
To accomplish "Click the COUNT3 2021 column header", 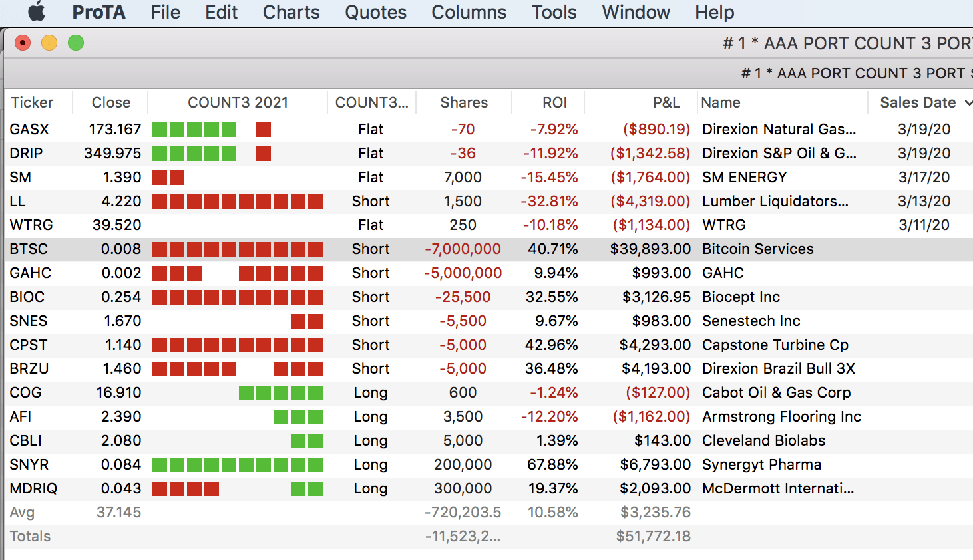I will (x=238, y=103).
